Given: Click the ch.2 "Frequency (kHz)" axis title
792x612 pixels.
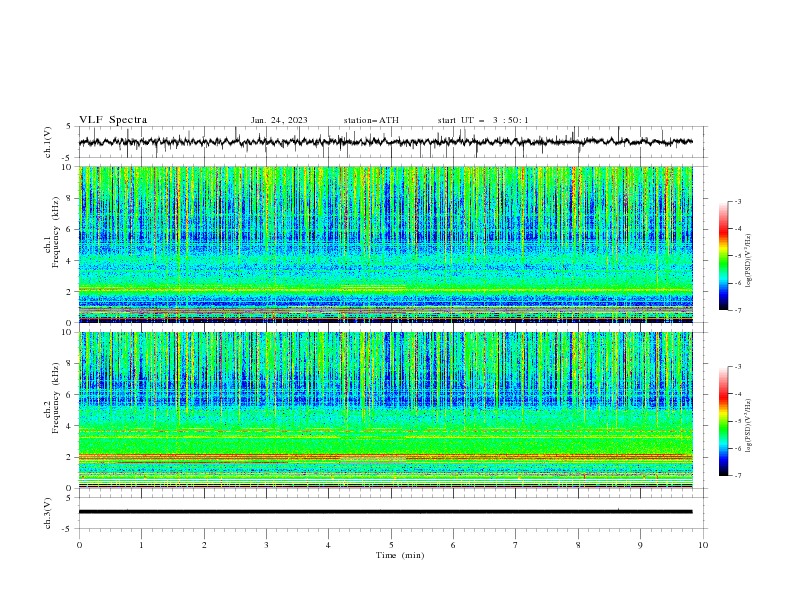Looking at the screenshot, I should (56, 397).
